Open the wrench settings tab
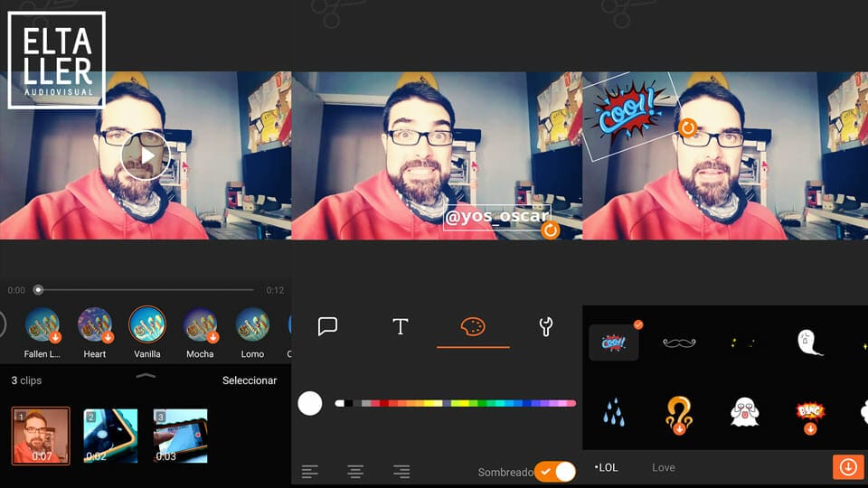This screenshot has width=868, height=488. point(546,326)
